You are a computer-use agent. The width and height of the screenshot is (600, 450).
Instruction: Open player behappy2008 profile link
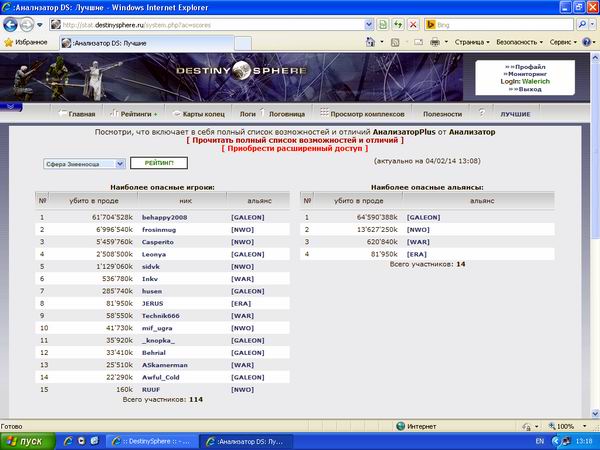165,217
